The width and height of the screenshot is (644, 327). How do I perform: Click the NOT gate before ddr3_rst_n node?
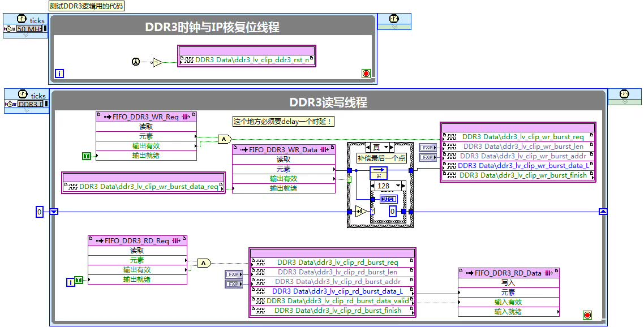click(157, 62)
